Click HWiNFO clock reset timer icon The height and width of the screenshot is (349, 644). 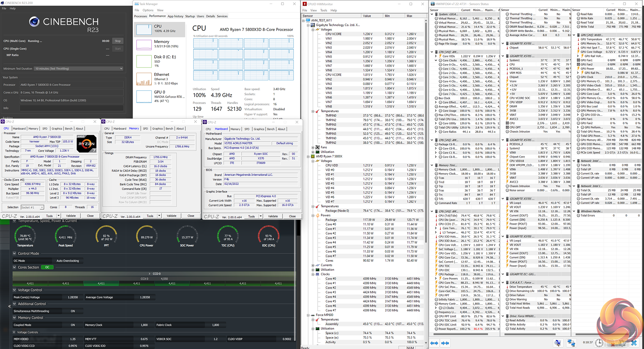click(599, 343)
